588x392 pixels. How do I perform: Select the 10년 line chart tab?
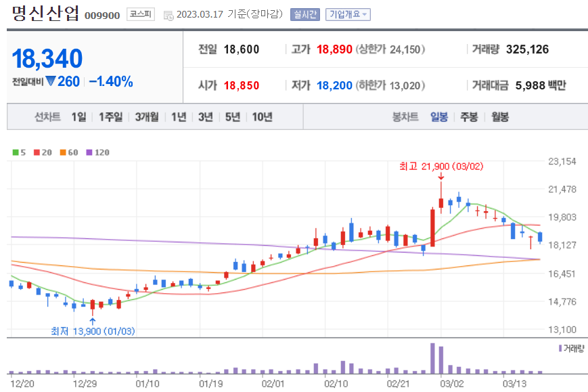tap(262, 117)
